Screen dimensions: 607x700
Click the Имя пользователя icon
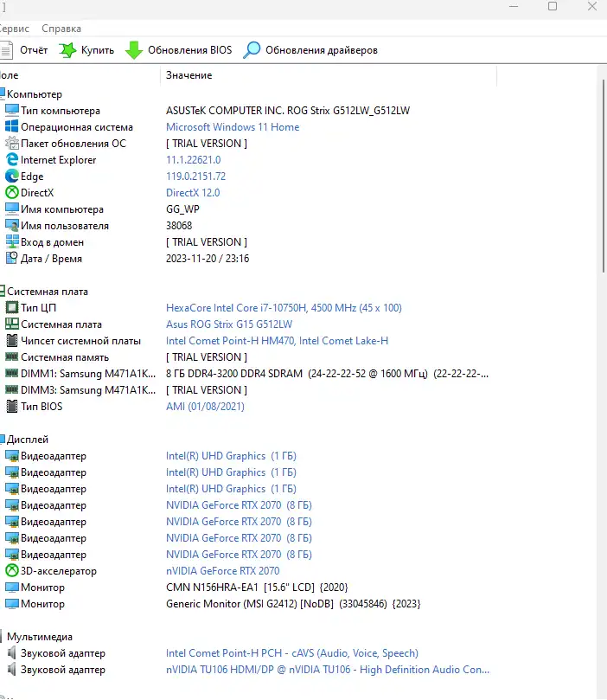(11, 226)
